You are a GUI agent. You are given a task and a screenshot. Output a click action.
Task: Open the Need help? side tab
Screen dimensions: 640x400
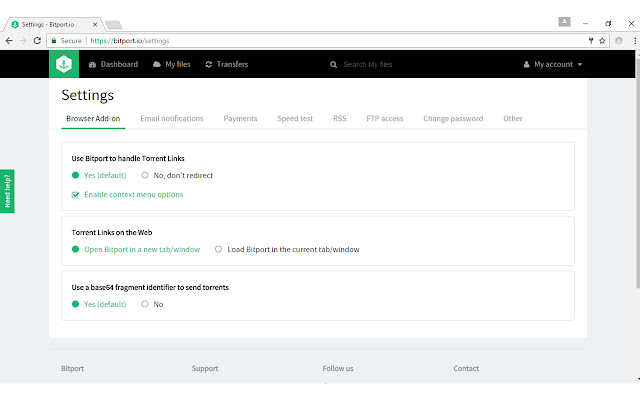[7, 191]
